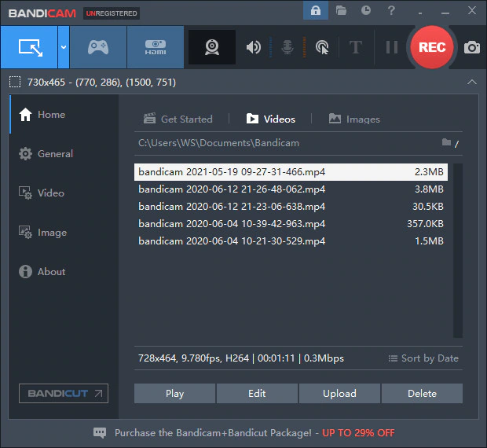
Task: Click the 728x464 video info text
Action: tap(241, 358)
